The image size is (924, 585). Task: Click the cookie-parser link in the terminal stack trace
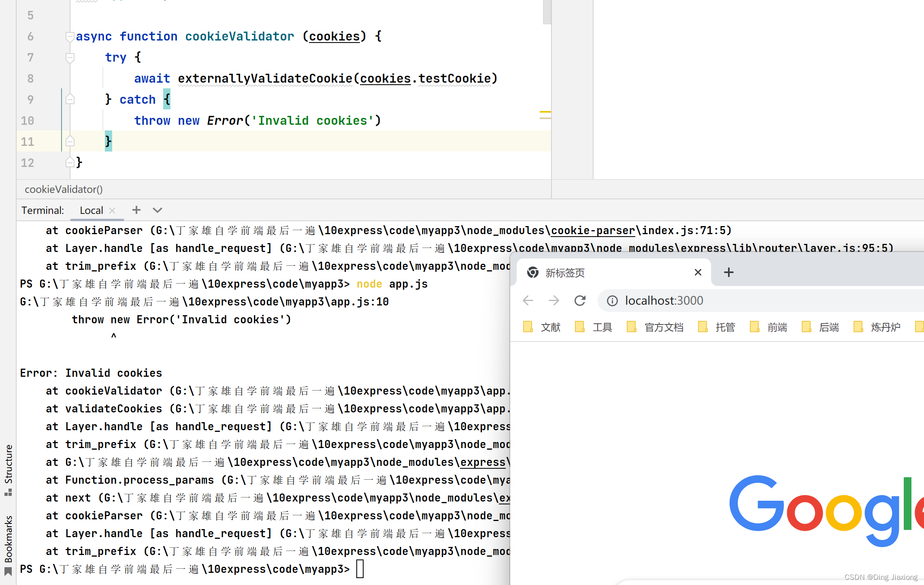pos(592,231)
